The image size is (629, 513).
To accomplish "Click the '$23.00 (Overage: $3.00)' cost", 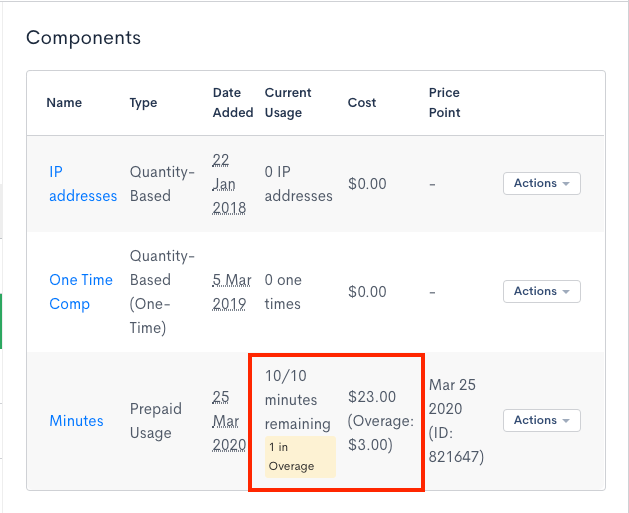I will [381, 421].
